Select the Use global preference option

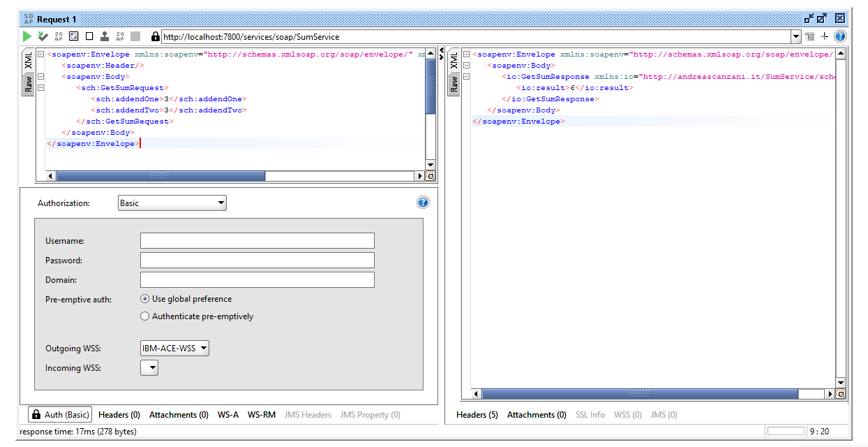pyautogui.click(x=144, y=299)
